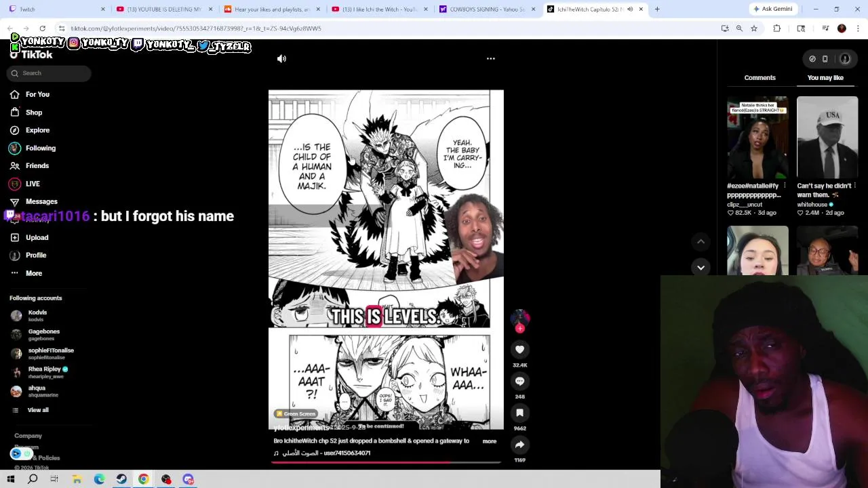The width and height of the screenshot is (868, 488).
Task: Open clipz__uncut recommended video thumbnail
Action: [757, 137]
